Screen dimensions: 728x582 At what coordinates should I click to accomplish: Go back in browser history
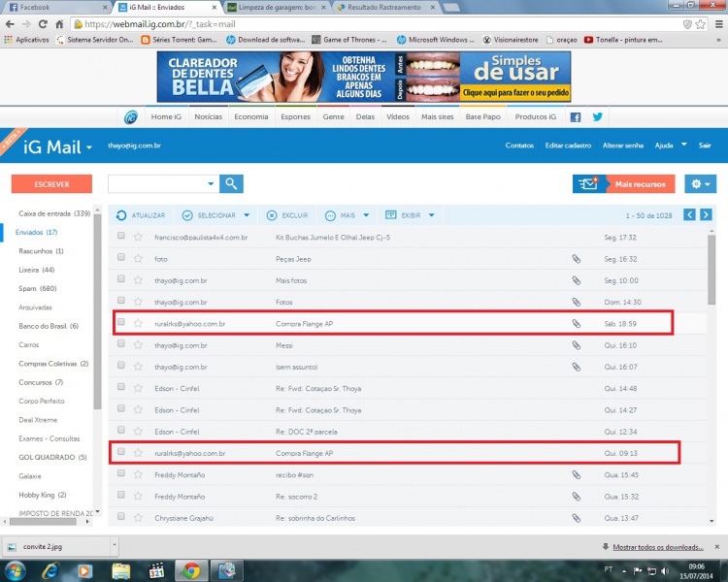[10, 24]
